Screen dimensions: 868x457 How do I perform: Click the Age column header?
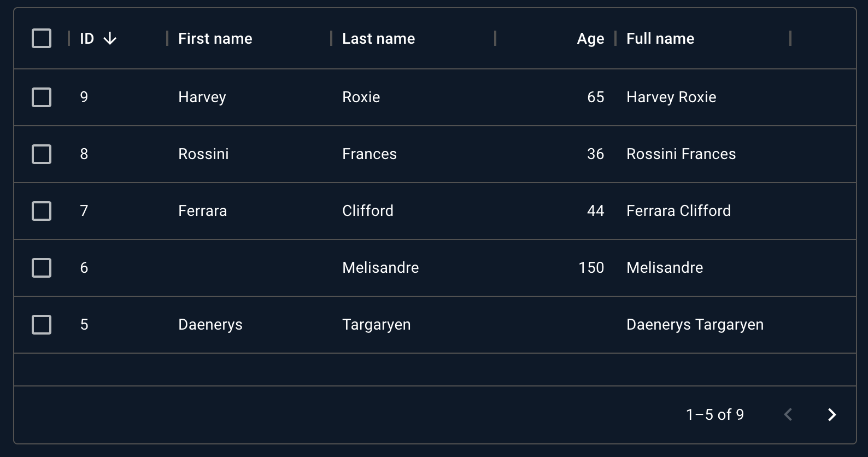pos(590,38)
